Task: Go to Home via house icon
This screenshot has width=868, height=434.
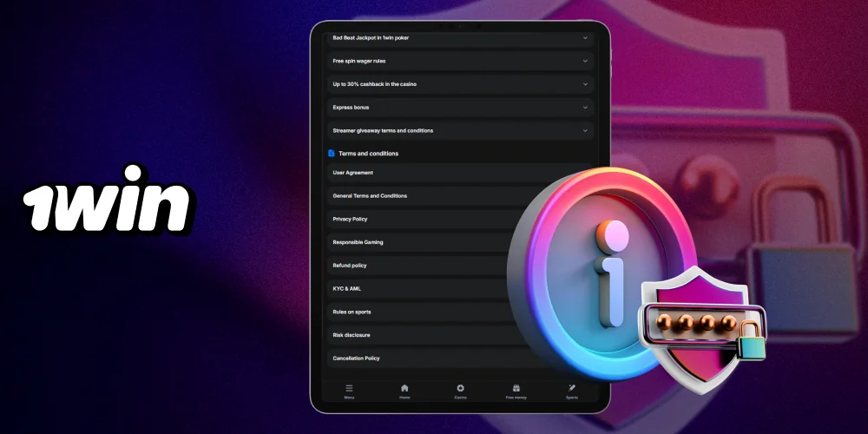Action: coord(404,388)
